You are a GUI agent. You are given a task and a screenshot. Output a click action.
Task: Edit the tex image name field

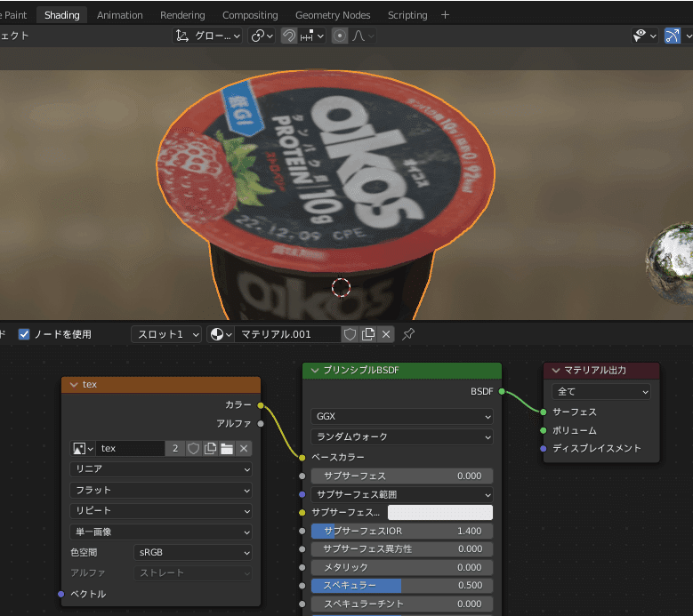(x=130, y=449)
